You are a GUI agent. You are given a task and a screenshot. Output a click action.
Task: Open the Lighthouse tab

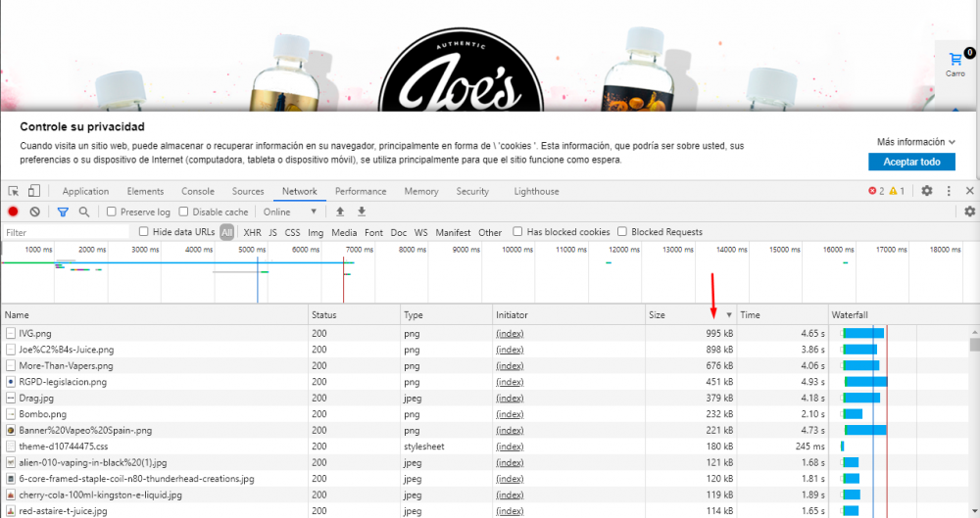pos(536,191)
